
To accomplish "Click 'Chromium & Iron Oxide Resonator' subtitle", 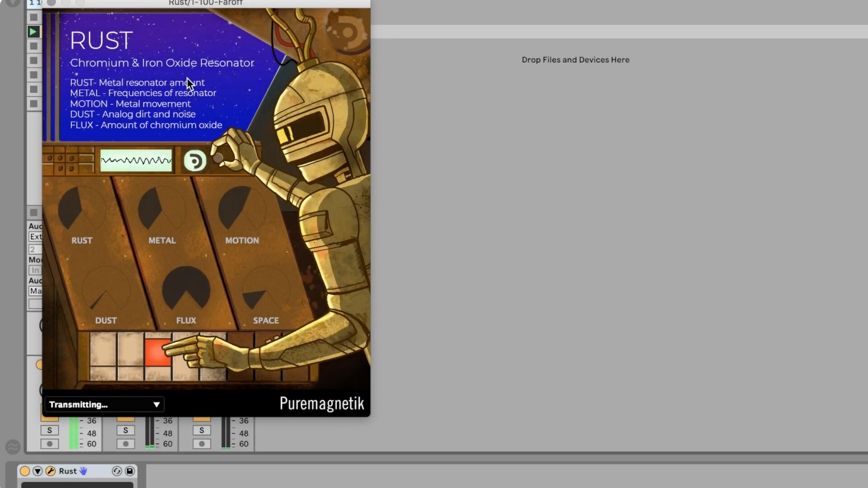I will click(162, 63).
